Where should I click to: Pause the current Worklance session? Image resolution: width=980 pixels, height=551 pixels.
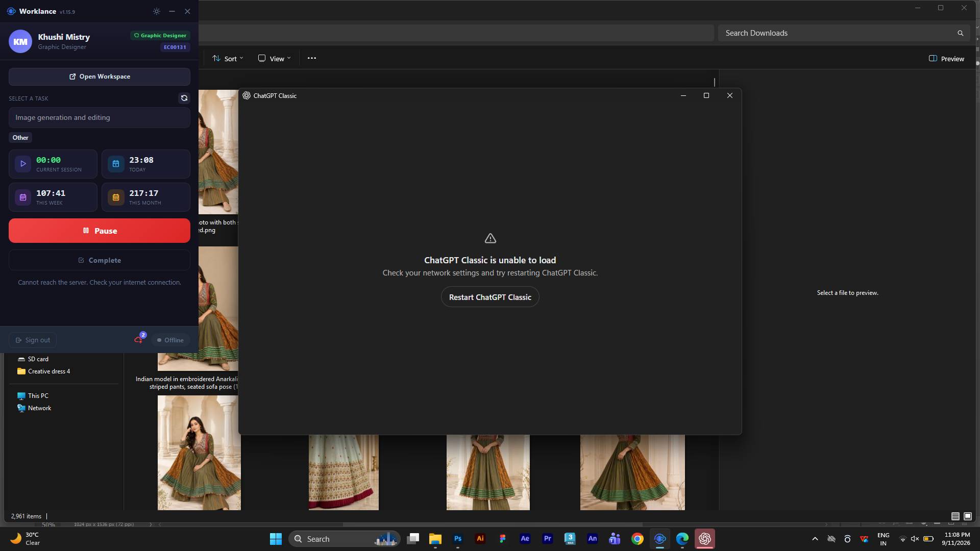(100, 231)
